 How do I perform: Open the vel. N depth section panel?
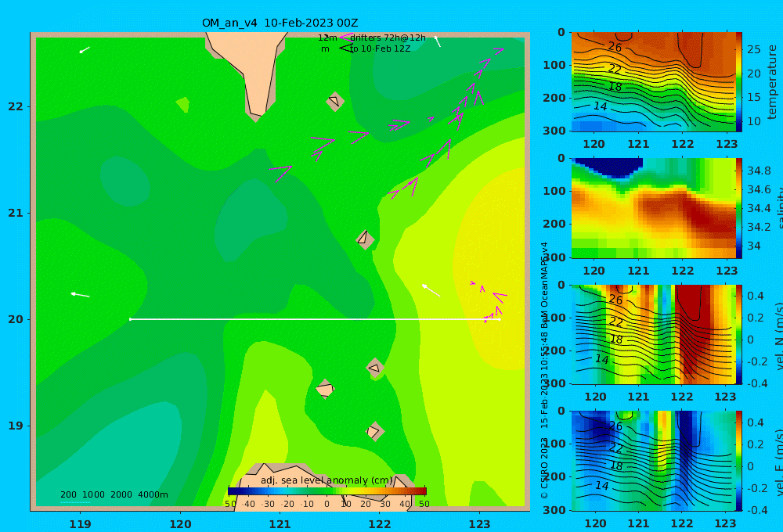pyautogui.click(x=653, y=334)
